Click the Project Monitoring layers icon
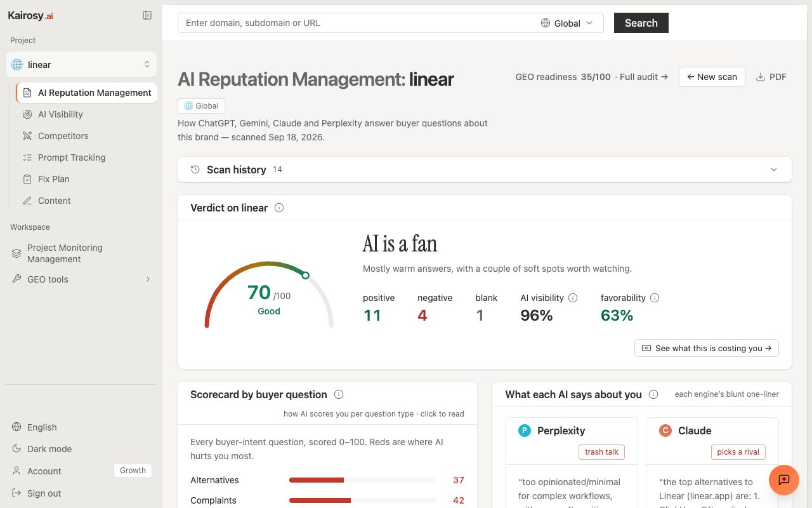812x508 pixels. tap(17, 253)
